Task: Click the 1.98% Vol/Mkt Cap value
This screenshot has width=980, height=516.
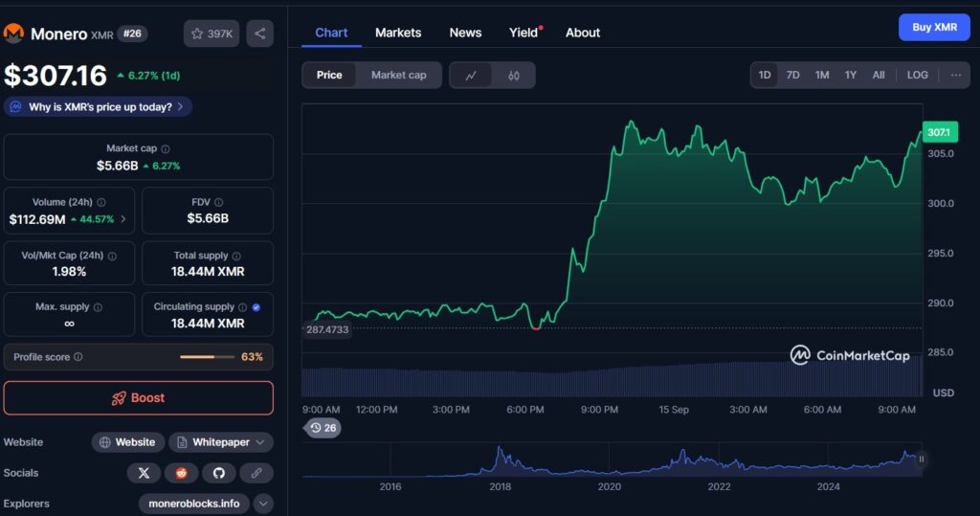Action: pyautogui.click(x=69, y=272)
